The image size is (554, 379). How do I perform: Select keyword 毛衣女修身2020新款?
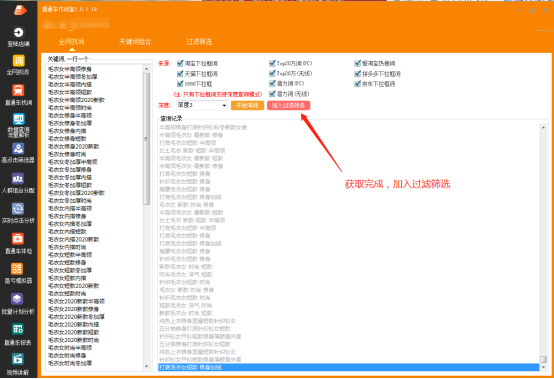coord(73,146)
